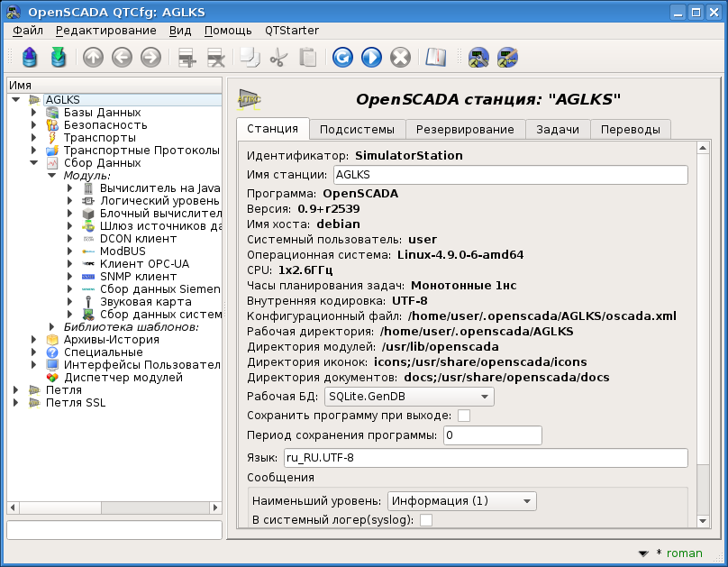Select Вычислитель на Java tree item
The height and width of the screenshot is (567, 728).
click(x=159, y=188)
